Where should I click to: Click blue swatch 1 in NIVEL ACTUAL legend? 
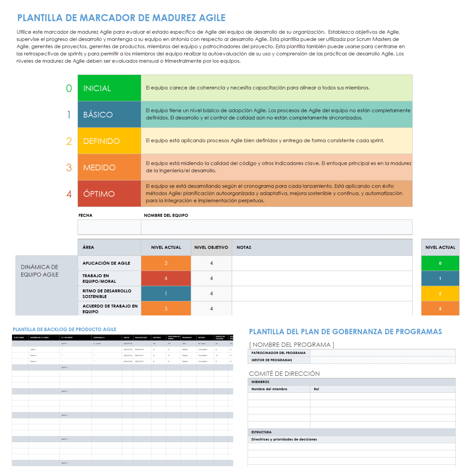click(440, 278)
